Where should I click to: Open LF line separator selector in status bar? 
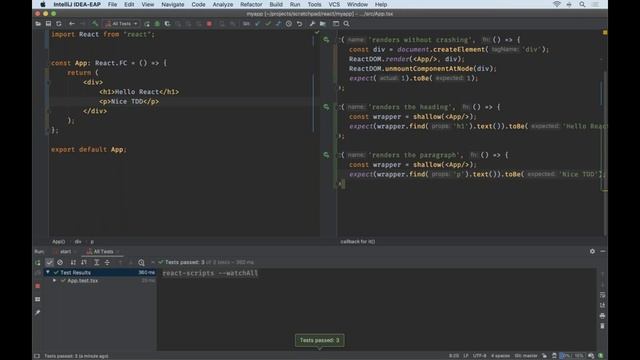pos(466,356)
